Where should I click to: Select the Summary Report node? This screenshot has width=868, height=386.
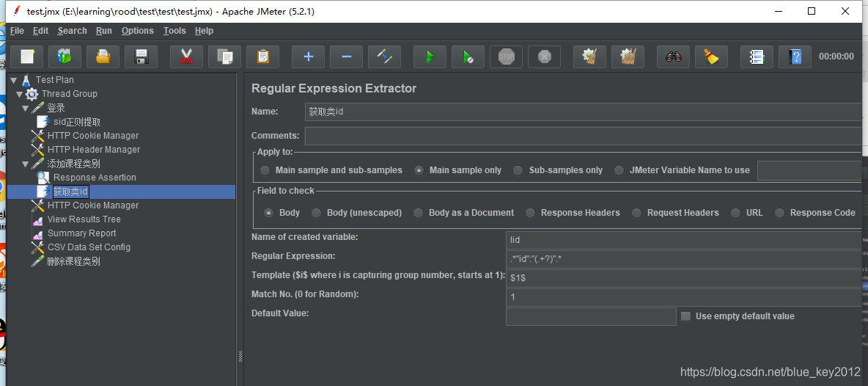pyautogui.click(x=82, y=233)
